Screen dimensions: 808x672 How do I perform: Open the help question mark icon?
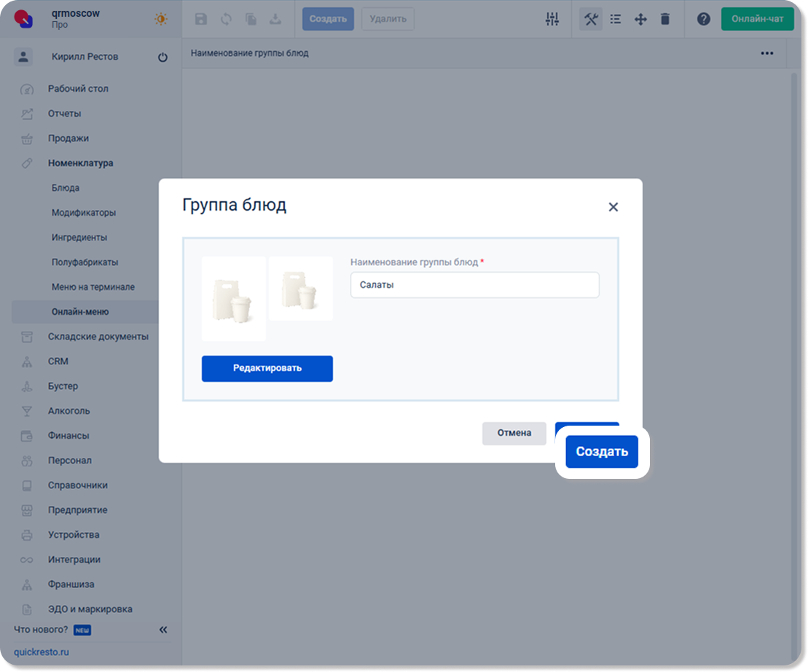[x=703, y=19]
